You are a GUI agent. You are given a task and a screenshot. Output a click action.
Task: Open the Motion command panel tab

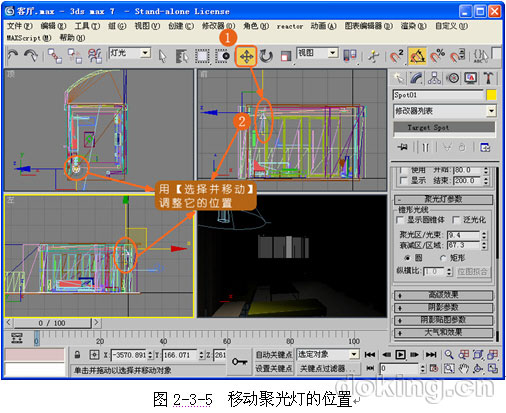(x=453, y=78)
